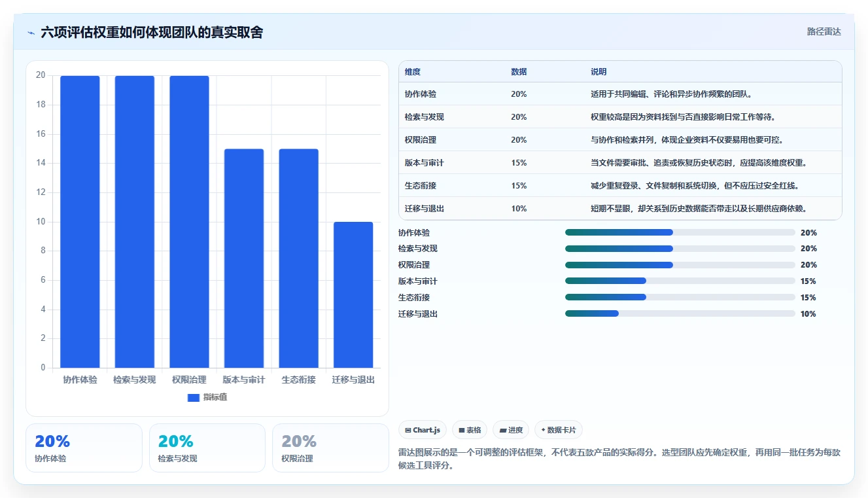
Task: Select the 检索与发现 cell in the table
Action: click(425, 117)
